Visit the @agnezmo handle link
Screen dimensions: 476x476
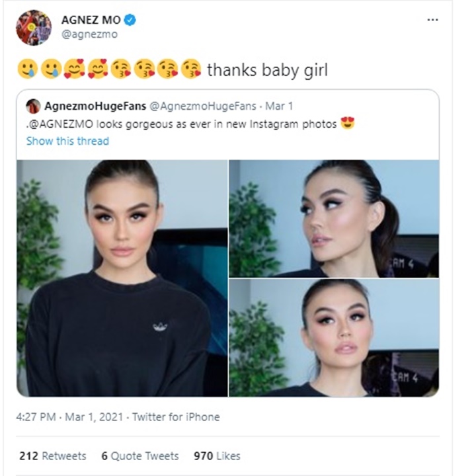coord(89,34)
